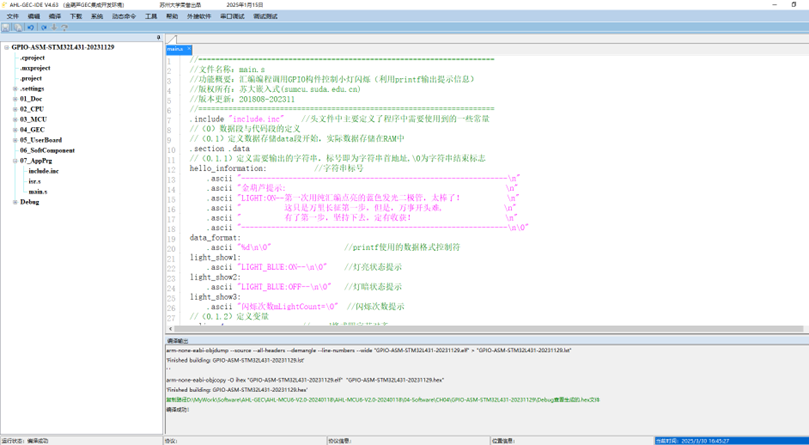Select isr.s in the project tree
This screenshot has width=809, height=445.
(x=35, y=181)
